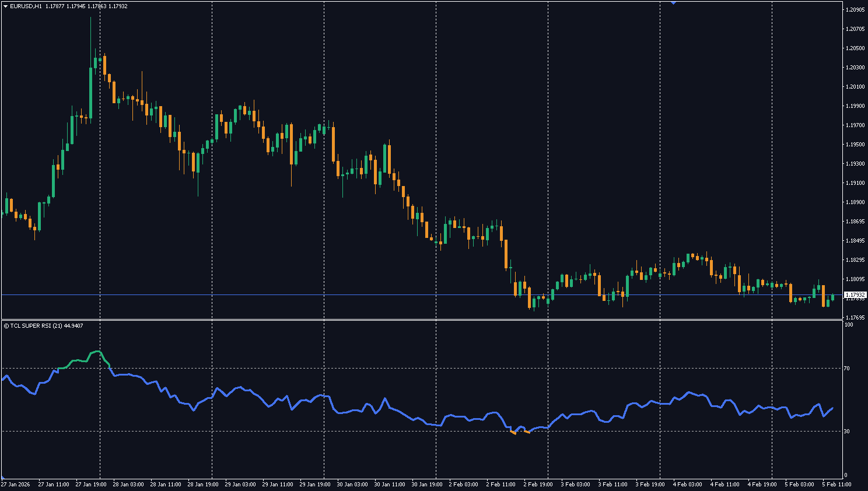The height and width of the screenshot is (491, 868).
Task: Click the 1.20905 price scale label
Action: pyautogui.click(x=855, y=10)
